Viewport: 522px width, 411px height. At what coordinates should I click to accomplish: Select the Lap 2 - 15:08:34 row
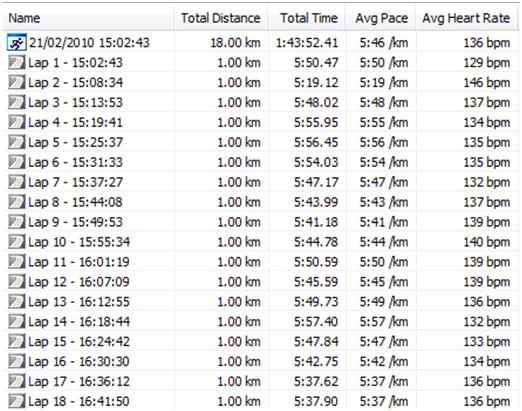(260, 82)
